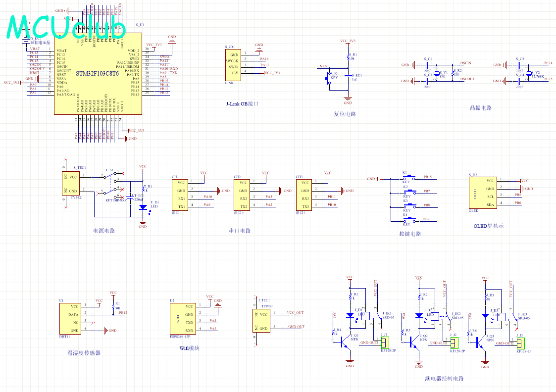Screen dimensions: 556x392
Task: Select capacitor S_C1 20pF
Action: tap(427, 65)
